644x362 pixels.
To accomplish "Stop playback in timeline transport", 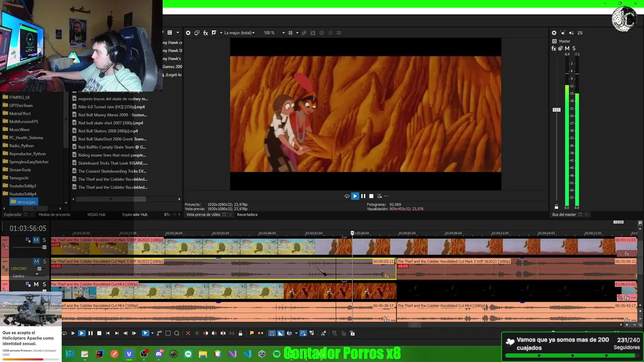I will pyautogui.click(x=99, y=333).
